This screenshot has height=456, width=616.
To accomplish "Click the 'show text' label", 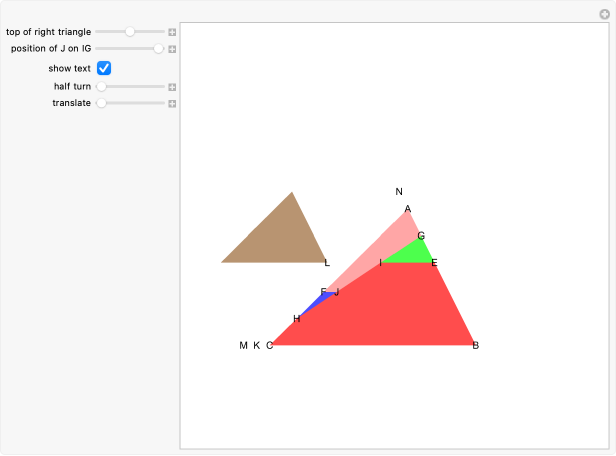I will [70, 68].
